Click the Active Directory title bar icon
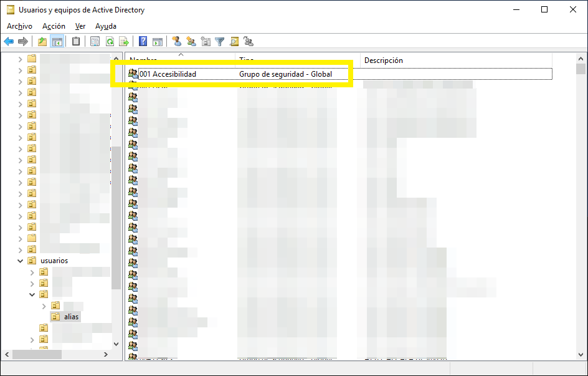The height and width of the screenshot is (376, 588). pyautogui.click(x=11, y=10)
